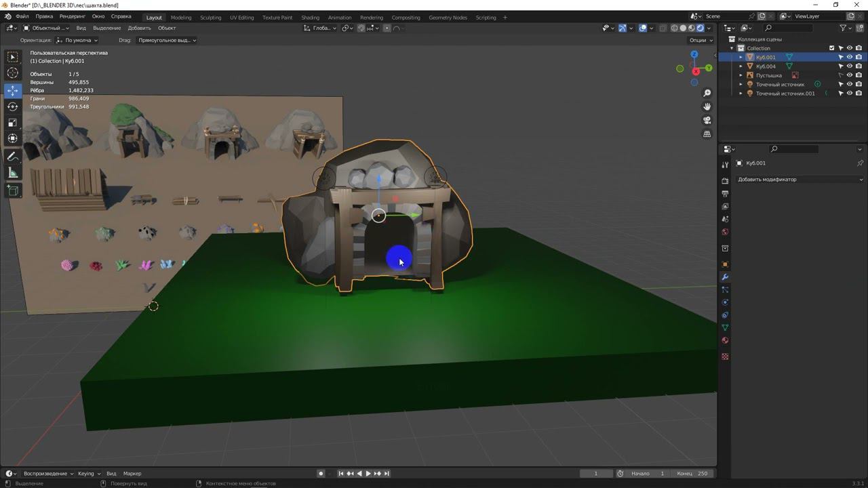
Task: Switch to the Sculpting workspace tab
Action: click(210, 18)
